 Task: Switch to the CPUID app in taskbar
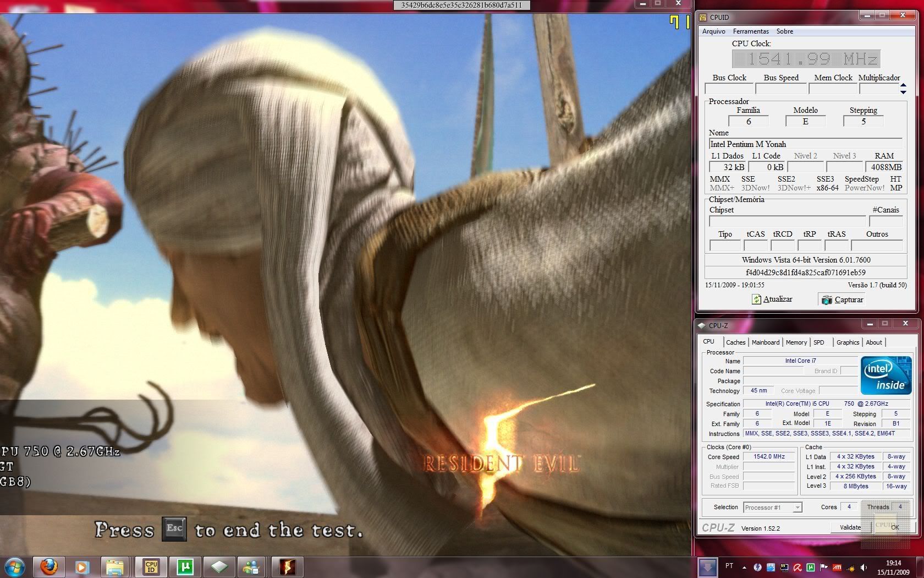(x=151, y=566)
